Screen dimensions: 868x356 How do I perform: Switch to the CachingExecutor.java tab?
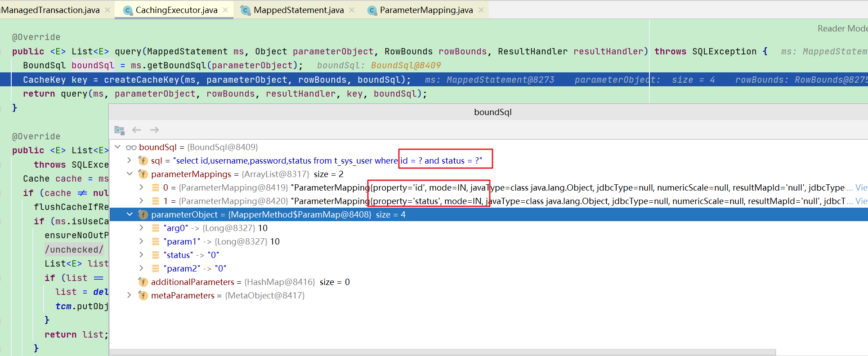click(x=176, y=10)
